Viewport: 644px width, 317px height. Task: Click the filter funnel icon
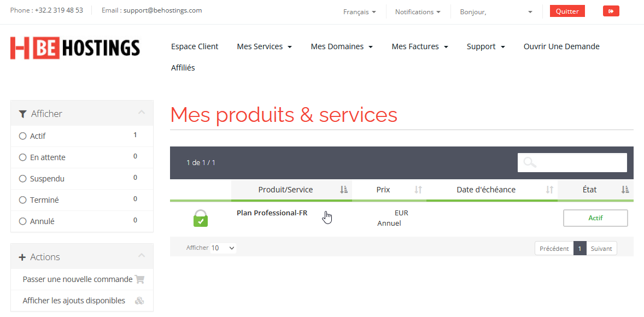point(22,114)
